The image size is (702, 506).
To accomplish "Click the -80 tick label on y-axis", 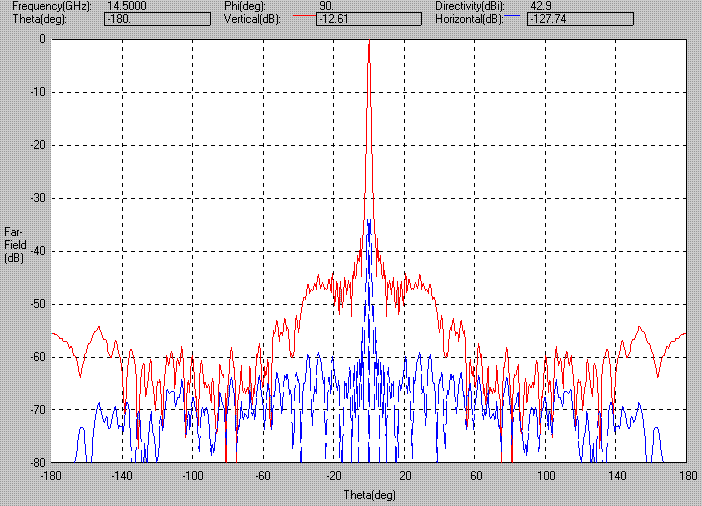I will pyautogui.click(x=37, y=463).
